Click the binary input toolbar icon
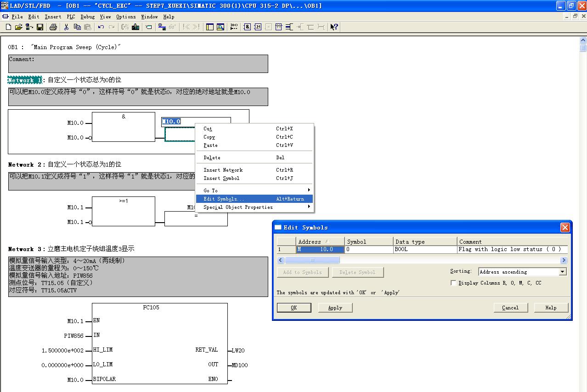587x392 pixels. click(x=289, y=27)
